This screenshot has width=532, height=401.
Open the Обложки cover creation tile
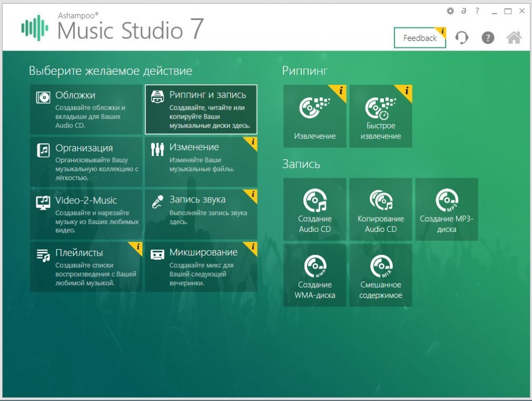tap(86, 109)
